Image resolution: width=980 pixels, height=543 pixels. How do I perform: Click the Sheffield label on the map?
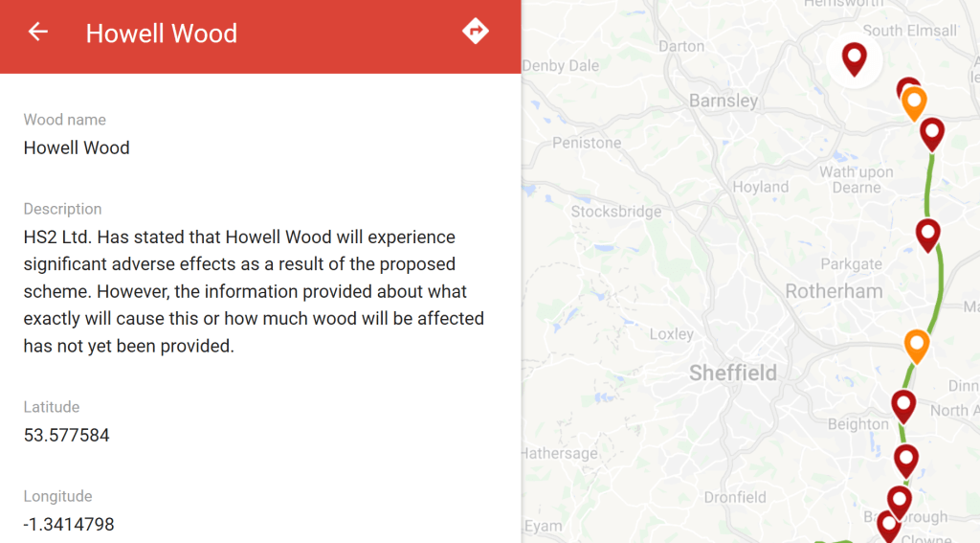tap(733, 373)
